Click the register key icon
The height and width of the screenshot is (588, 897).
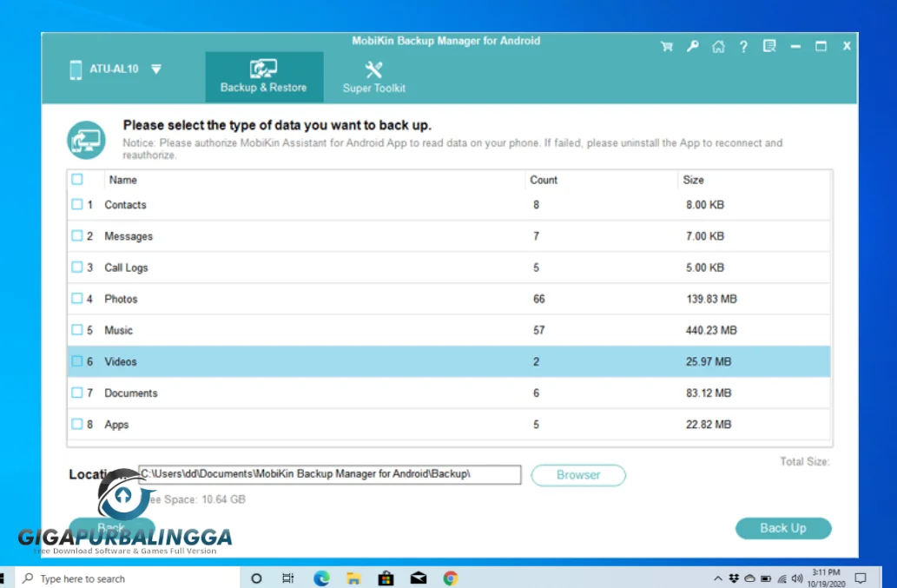point(693,46)
